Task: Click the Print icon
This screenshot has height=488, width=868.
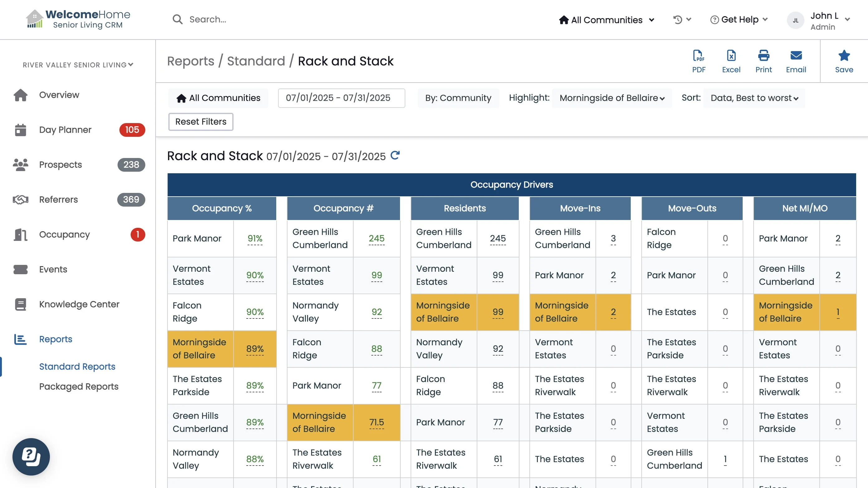Action: click(763, 61)
